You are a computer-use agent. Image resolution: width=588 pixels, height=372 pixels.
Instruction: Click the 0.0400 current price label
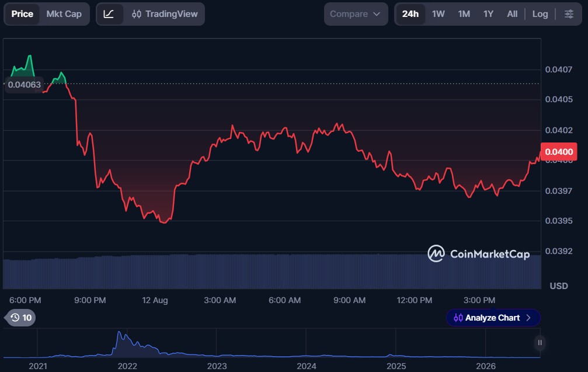[559, 152]
